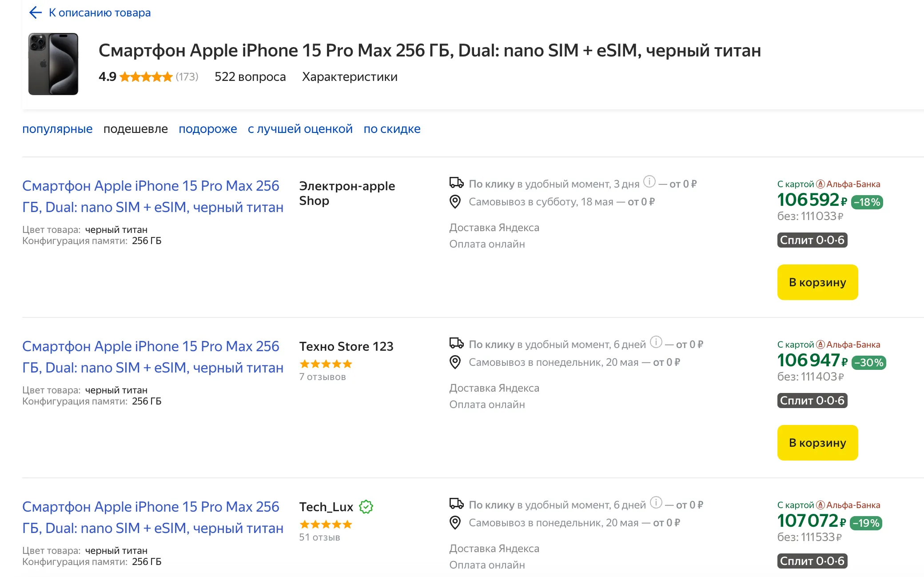Click the Alfa-Bank logo in first offer

(x=820, y=184)
